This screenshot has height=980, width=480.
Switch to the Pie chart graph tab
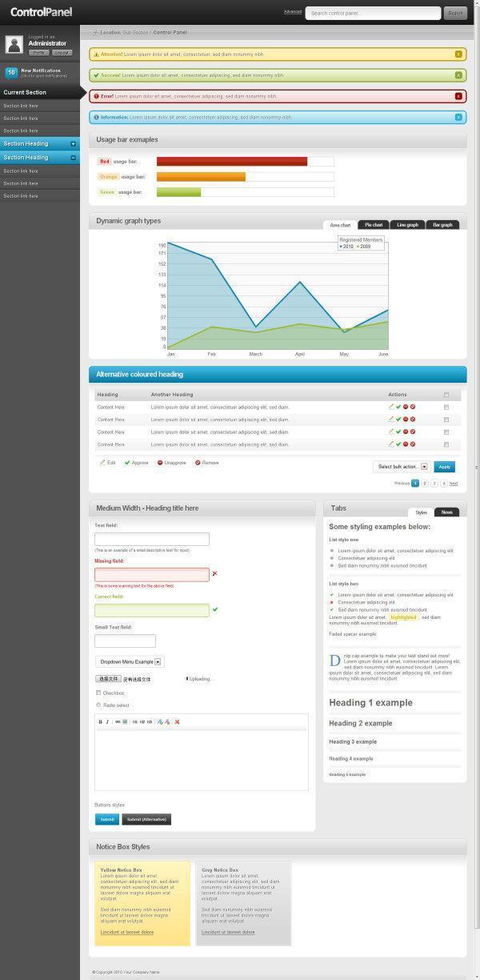[x=374, y=225]
